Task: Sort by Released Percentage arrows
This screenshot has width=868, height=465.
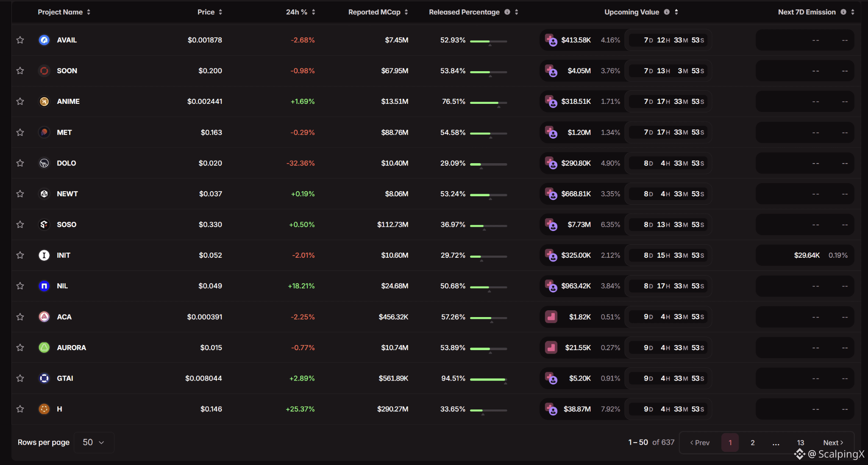Action: coord(517,12)
